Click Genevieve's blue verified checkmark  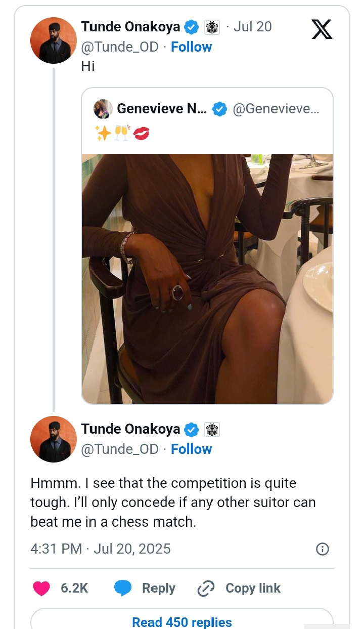coord(219,109)
